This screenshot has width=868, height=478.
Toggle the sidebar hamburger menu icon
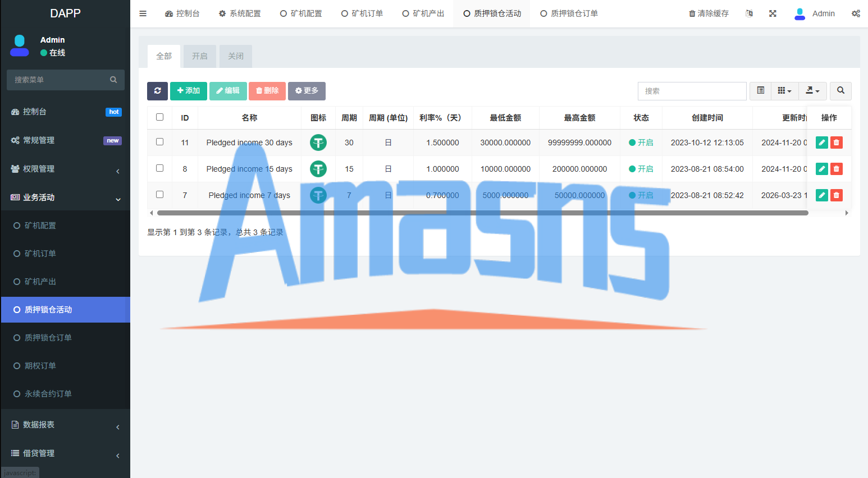coord(143,13)
